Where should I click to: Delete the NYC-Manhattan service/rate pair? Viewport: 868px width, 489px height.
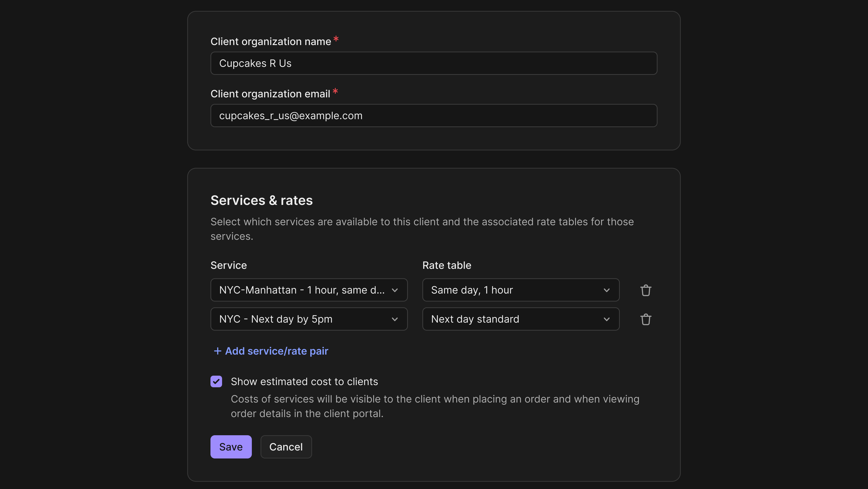tap(646, 290)
